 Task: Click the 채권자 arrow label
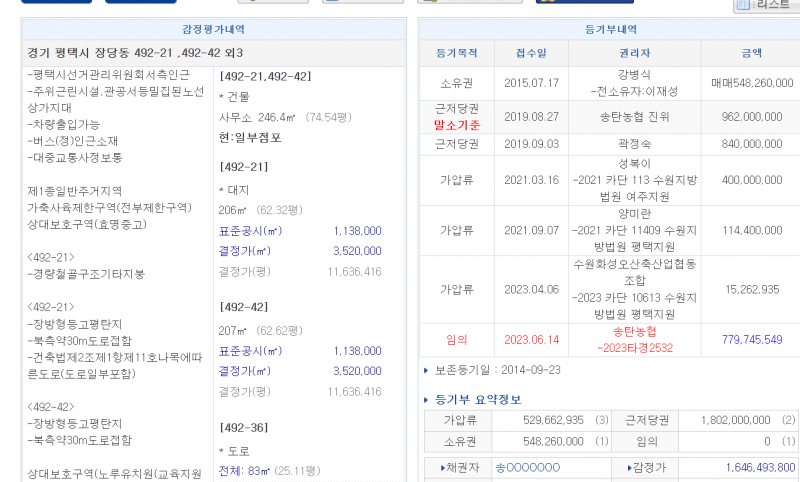(x=459, y=467)
